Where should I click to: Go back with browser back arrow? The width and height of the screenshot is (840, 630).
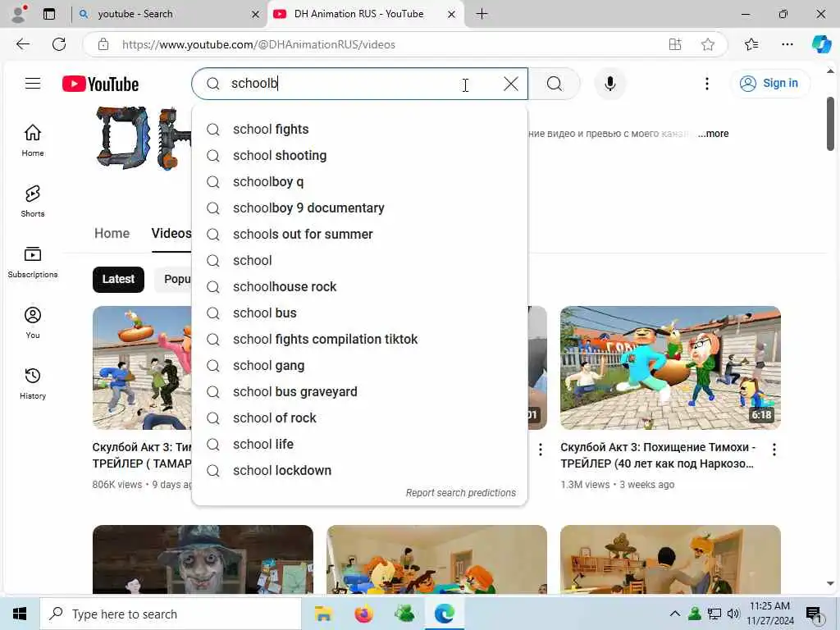pyautogui.click(x=22, y=44)
